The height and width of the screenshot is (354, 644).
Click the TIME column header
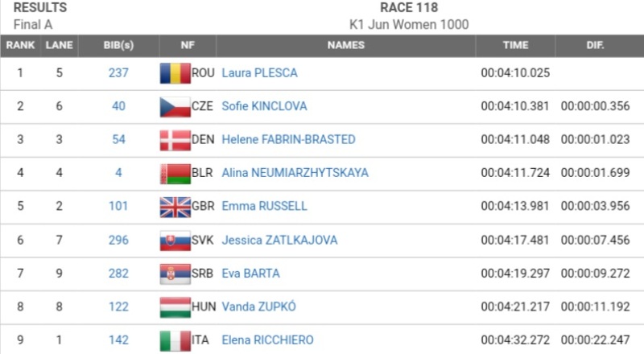(x=515, y=46)
